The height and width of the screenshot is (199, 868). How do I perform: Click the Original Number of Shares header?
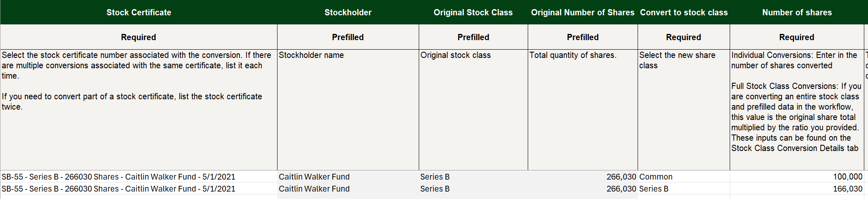coord(583,12)
